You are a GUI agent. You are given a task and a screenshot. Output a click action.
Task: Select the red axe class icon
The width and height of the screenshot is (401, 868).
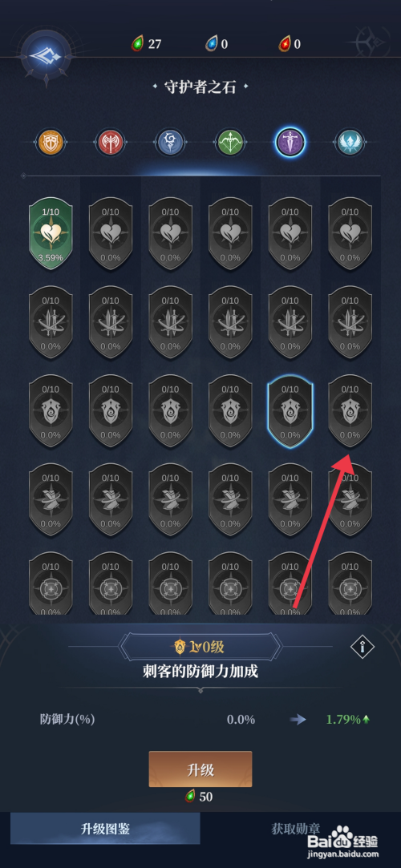110,143
